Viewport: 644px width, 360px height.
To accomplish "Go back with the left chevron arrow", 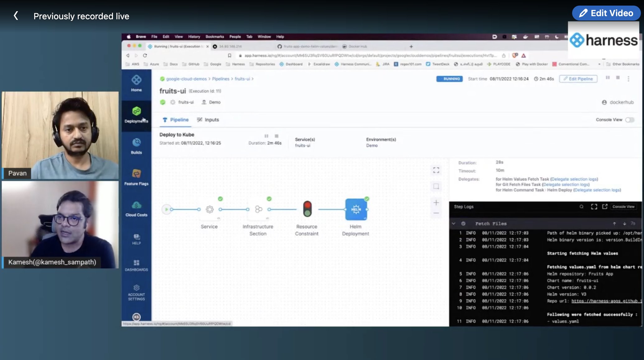I will (x=16, y=16).
